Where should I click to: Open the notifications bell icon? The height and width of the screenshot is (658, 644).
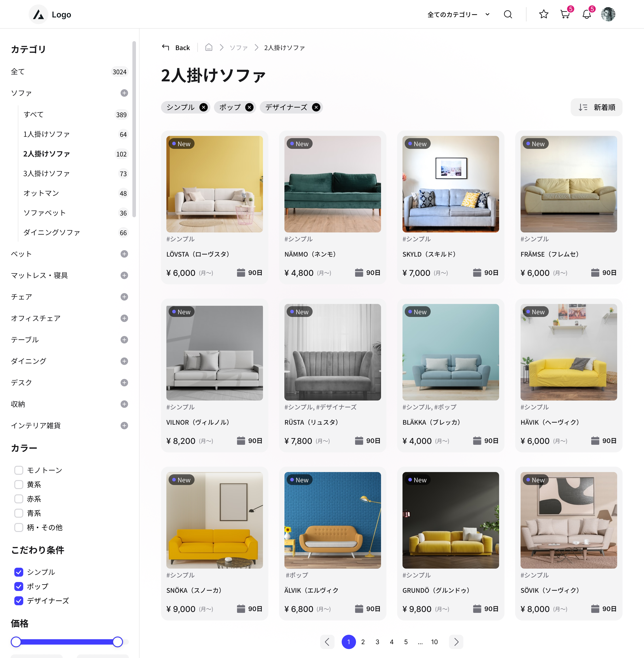coord(587,14)
